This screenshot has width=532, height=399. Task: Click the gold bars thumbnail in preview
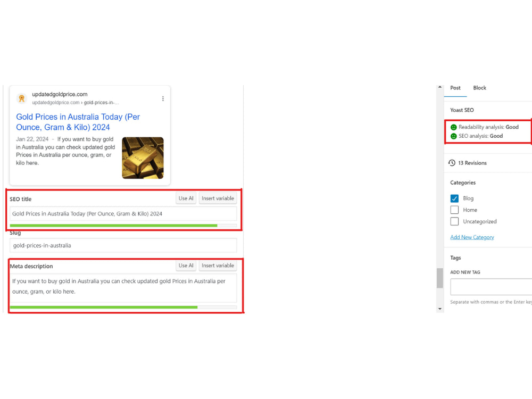coord(143,158)
